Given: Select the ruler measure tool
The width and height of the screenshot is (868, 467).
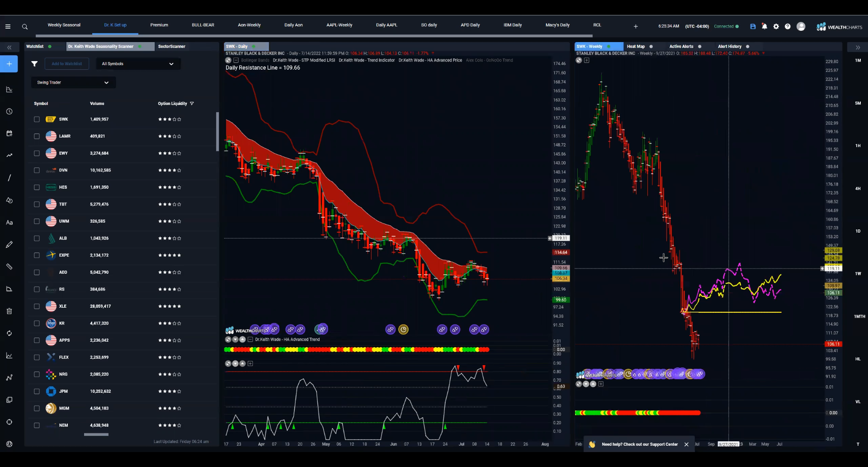Looking at the screenshot, I should [9, 267].
